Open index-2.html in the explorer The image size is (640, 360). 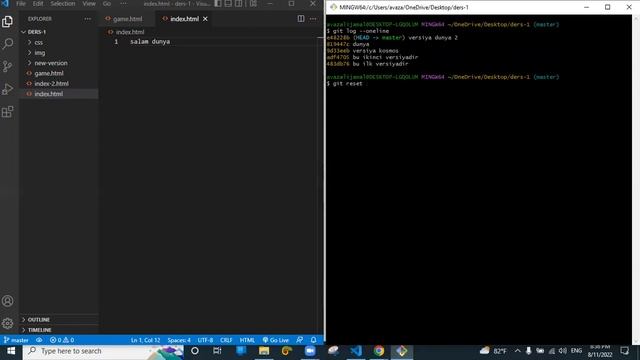pos(51,83)
